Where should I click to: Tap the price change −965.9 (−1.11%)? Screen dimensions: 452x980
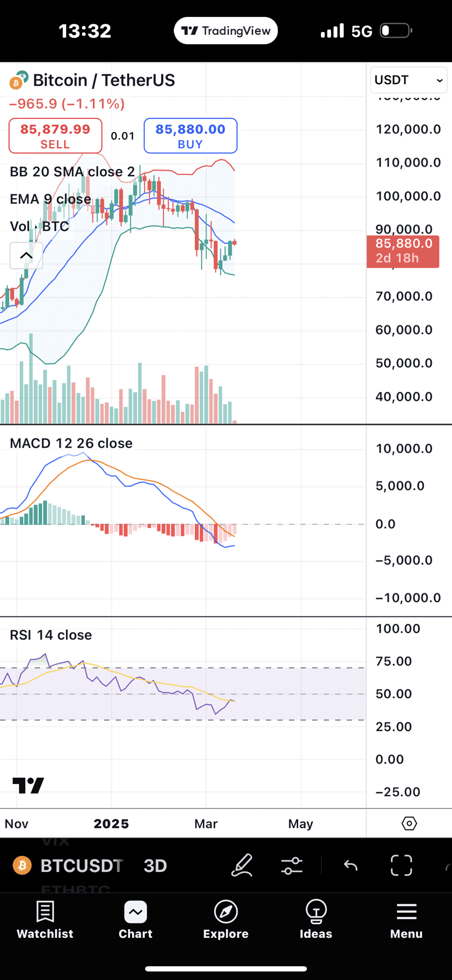point(67,104)
